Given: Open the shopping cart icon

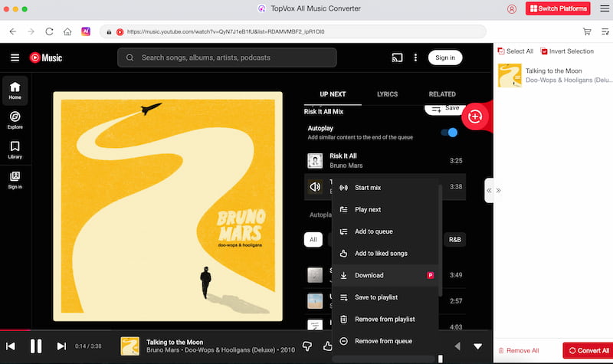Looking at the screenshot, I should (x=587, y=31).
